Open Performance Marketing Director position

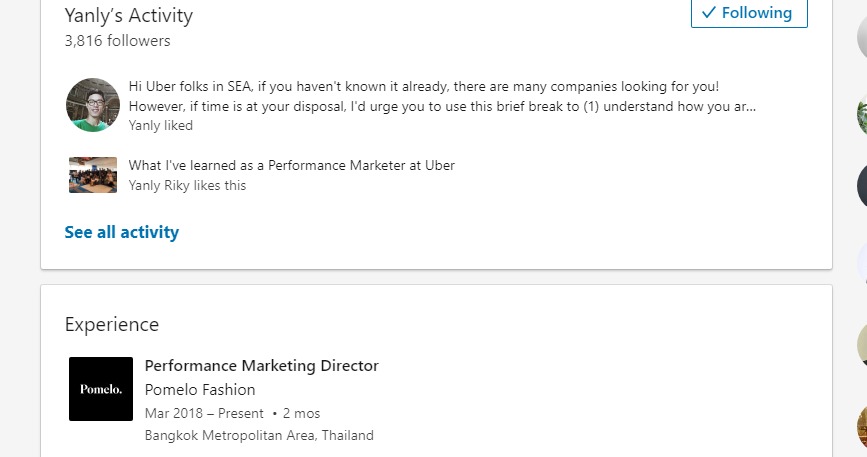click(x=262, y=366)
